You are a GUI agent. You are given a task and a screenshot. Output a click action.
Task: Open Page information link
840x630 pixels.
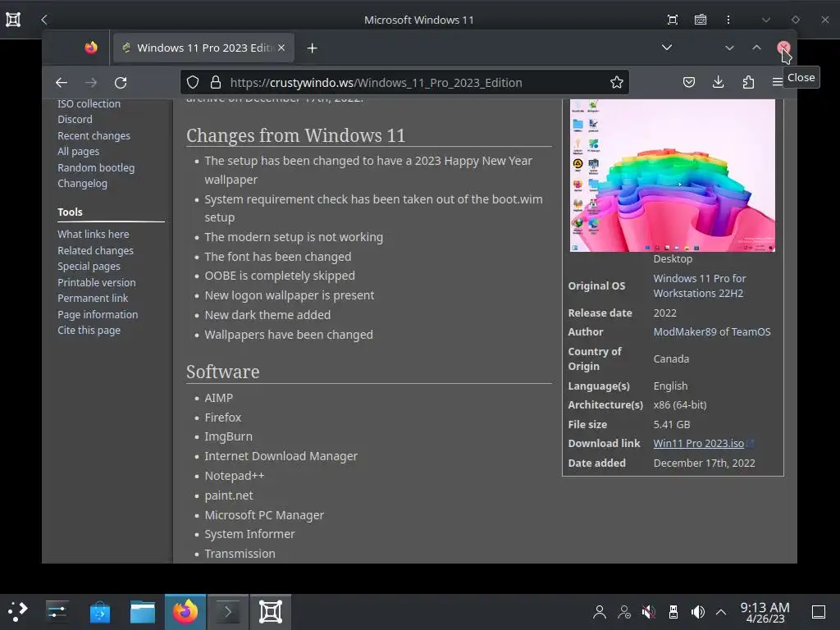(98, 314)
